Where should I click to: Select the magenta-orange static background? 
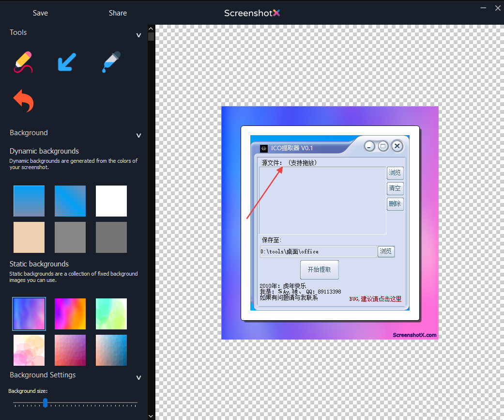coord(70,313)
